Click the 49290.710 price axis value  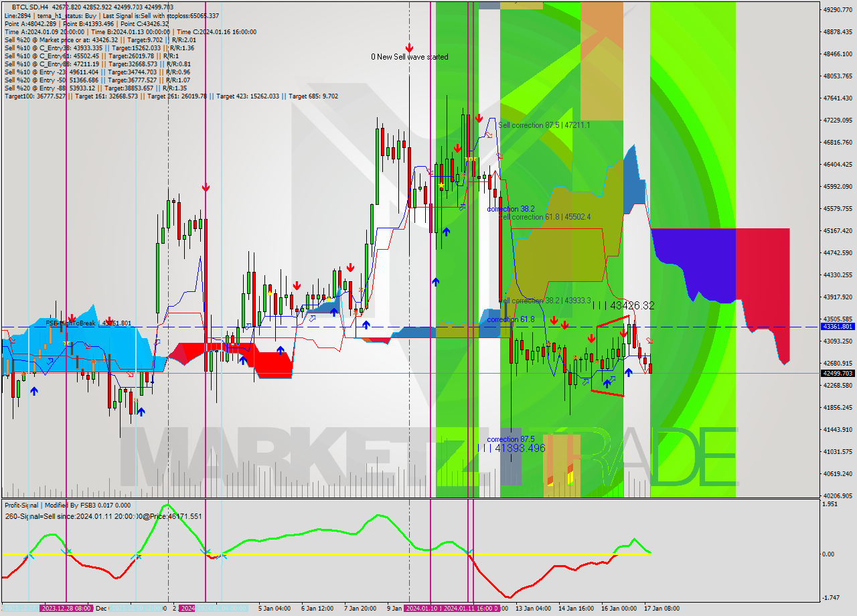[x=838, y=10]
